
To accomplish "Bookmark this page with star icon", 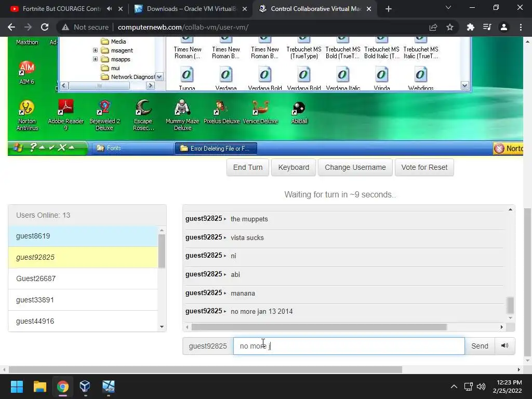I will [x=450, y=27].
